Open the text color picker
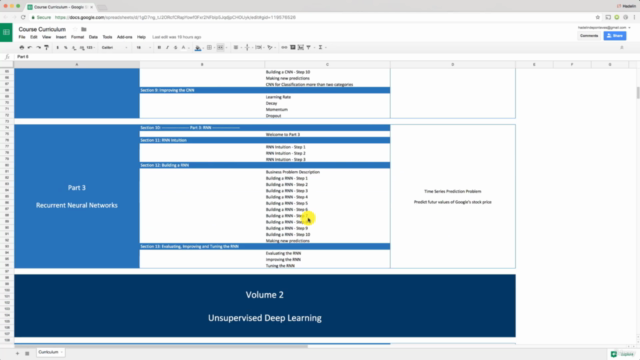Screen dimensions: 640x360 [184, 47]
